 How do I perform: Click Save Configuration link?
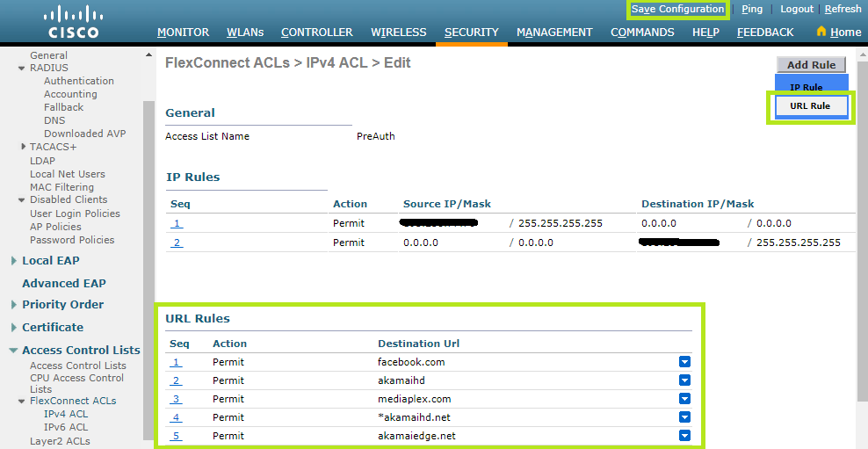click(x=677, y=9)
